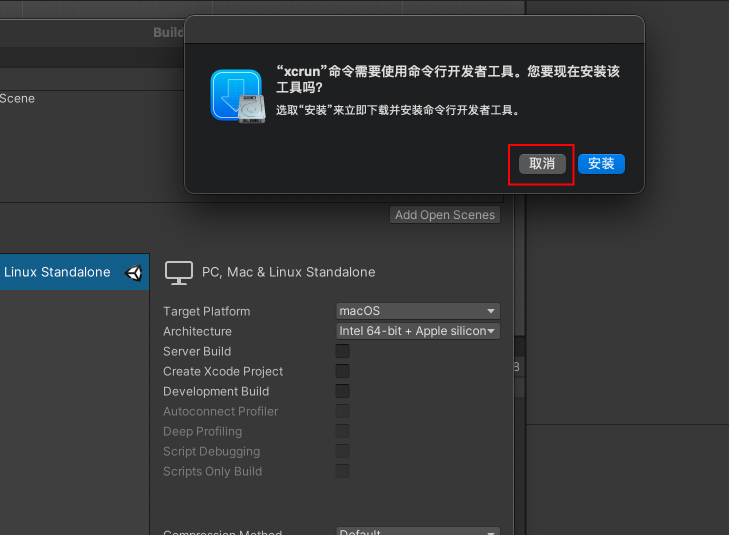Expand the Architecture dropdown

pos(417,331)
